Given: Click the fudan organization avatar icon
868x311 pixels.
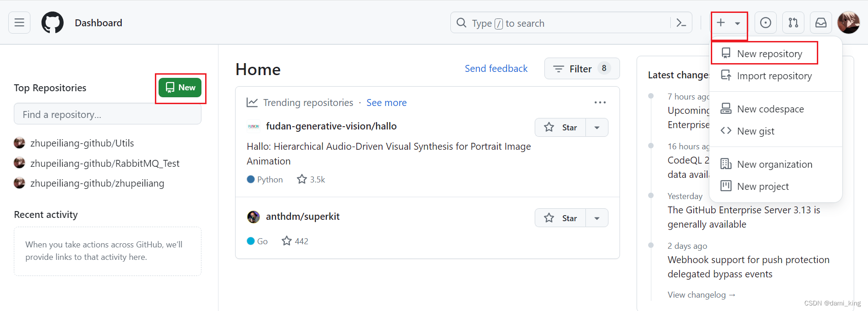Looking at the screenshot, I should 254,126.
